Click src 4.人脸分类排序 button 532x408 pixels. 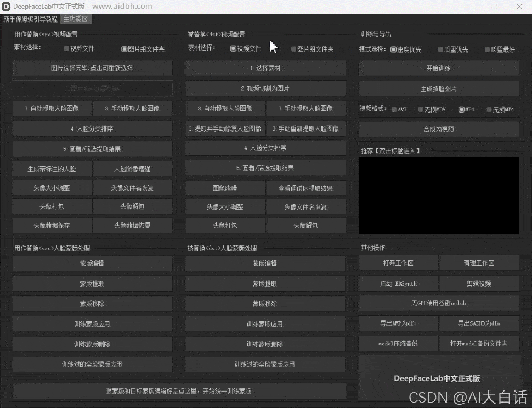[x=92, y=128]
